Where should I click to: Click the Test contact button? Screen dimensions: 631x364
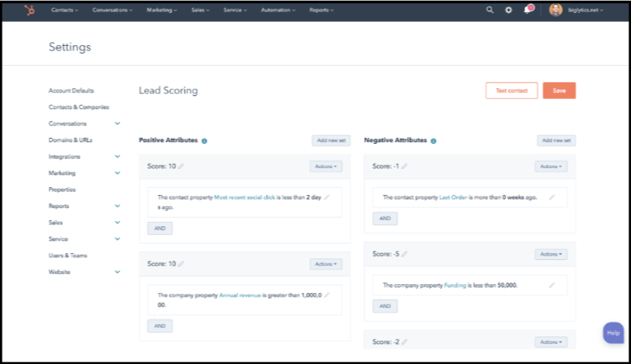511,90
